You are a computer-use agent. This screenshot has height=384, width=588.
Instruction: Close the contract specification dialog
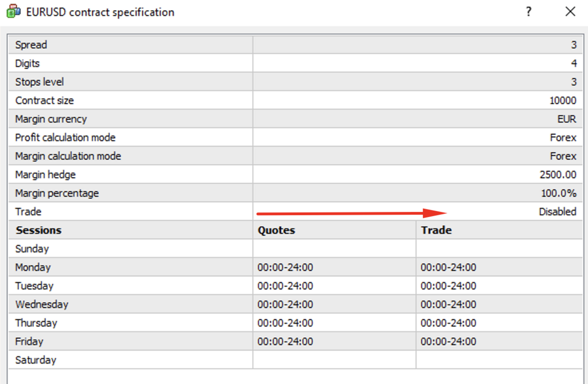click(570, 12)
